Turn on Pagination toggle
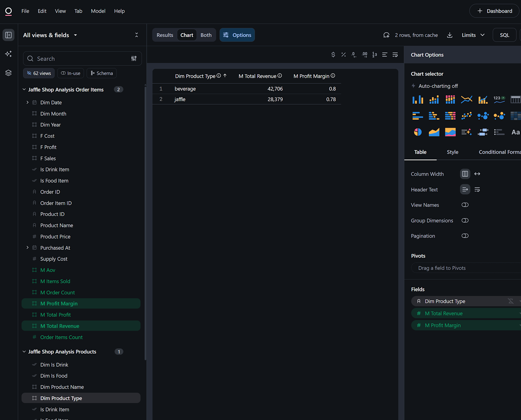521x420 pixels. [465, 236]
